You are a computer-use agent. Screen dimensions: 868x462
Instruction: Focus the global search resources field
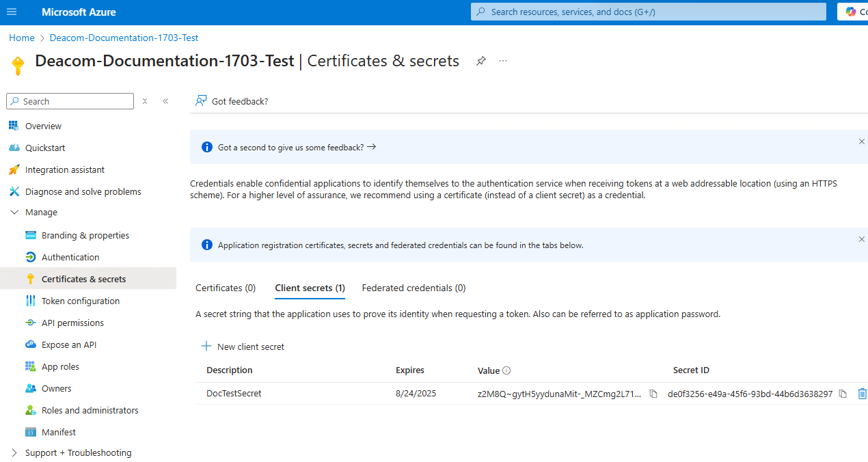click(x=649, y=12)
